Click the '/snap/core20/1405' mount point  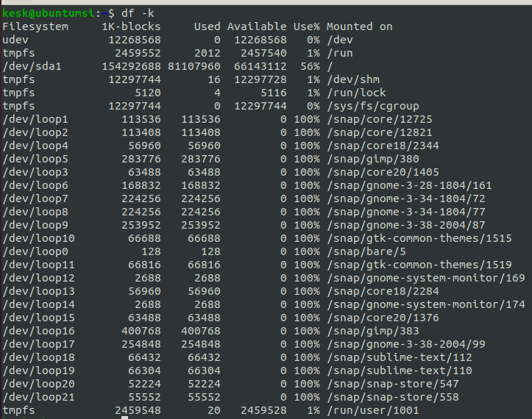point(383,172)
